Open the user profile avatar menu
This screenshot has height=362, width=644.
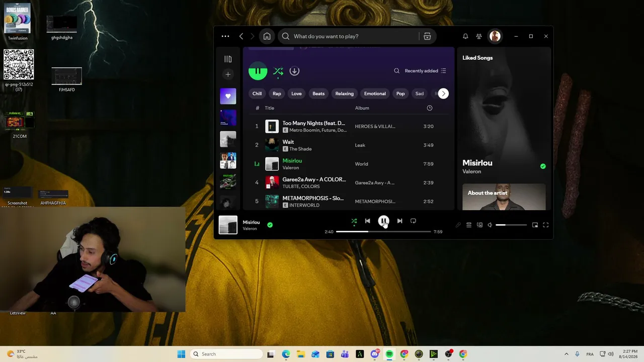495,36
